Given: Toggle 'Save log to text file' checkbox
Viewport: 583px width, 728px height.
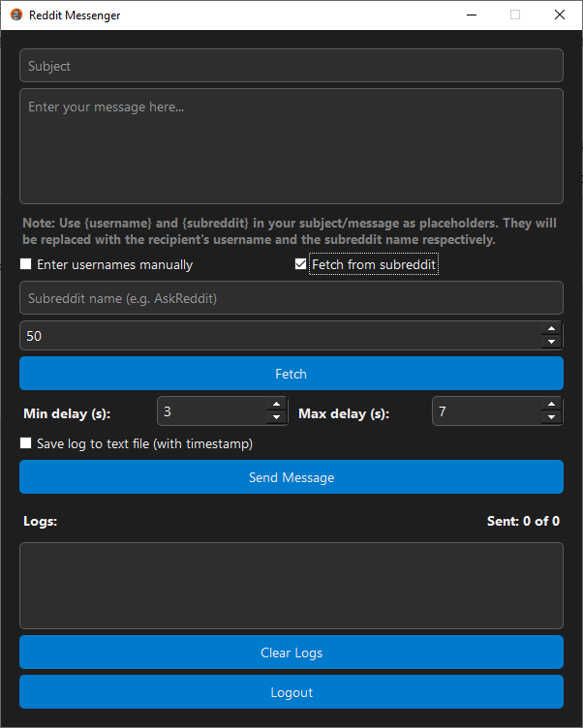Looking at the screenshot, I should coord(26,443).
